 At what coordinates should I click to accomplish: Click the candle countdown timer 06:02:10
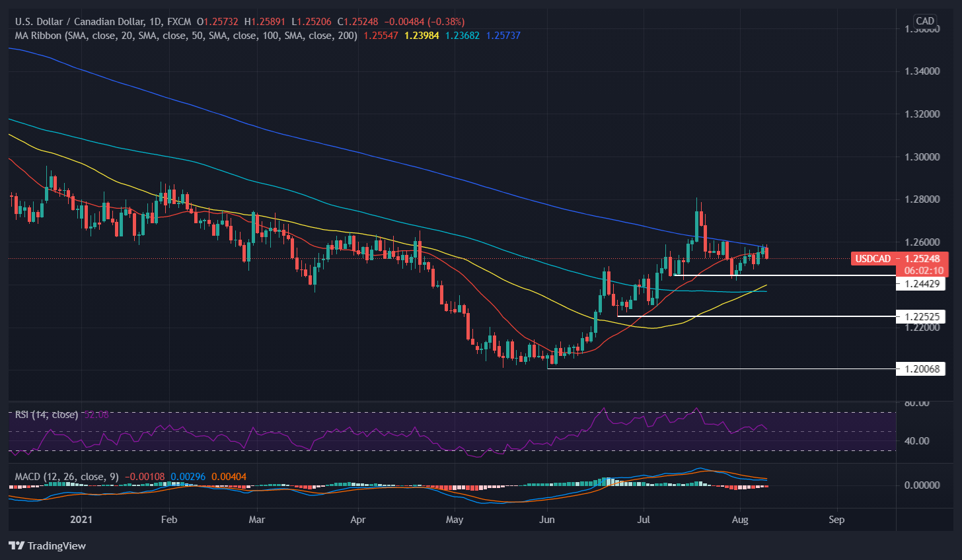pyautogui.click(x=924, y=271)
